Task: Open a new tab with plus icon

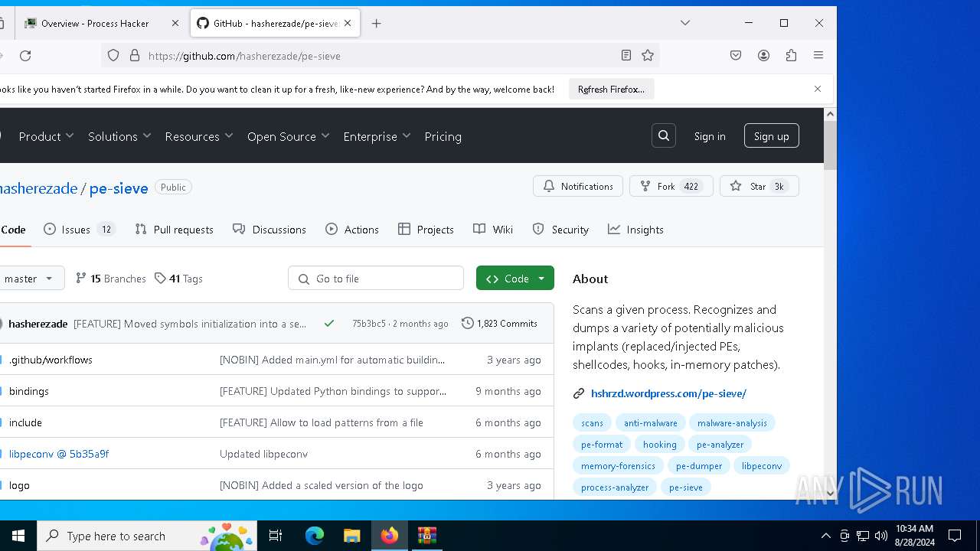Action: click(x=376, y=23)
